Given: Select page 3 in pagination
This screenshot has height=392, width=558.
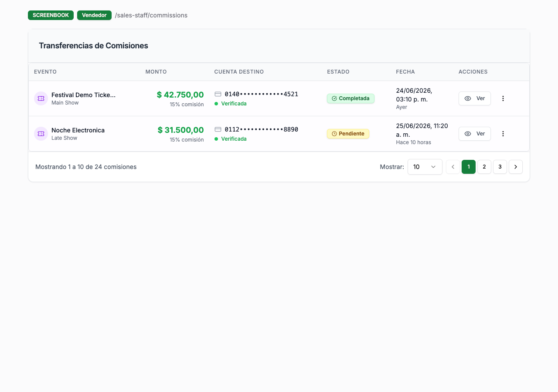Looking at the screenshot, I should click(500, 167).
